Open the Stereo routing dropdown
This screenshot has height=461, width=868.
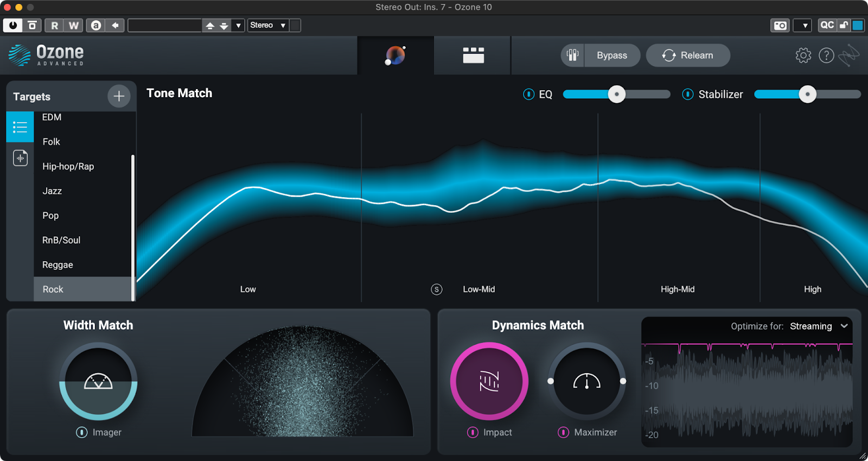(268, 26)
